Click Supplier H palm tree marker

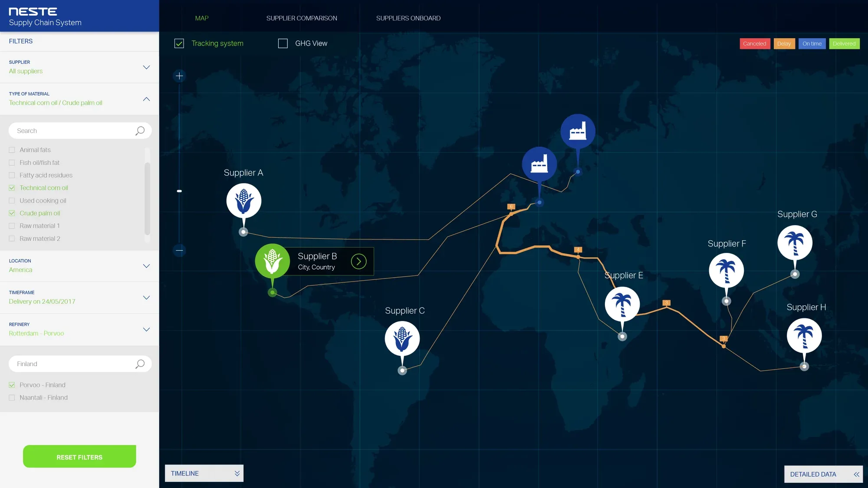pos(804,335)
